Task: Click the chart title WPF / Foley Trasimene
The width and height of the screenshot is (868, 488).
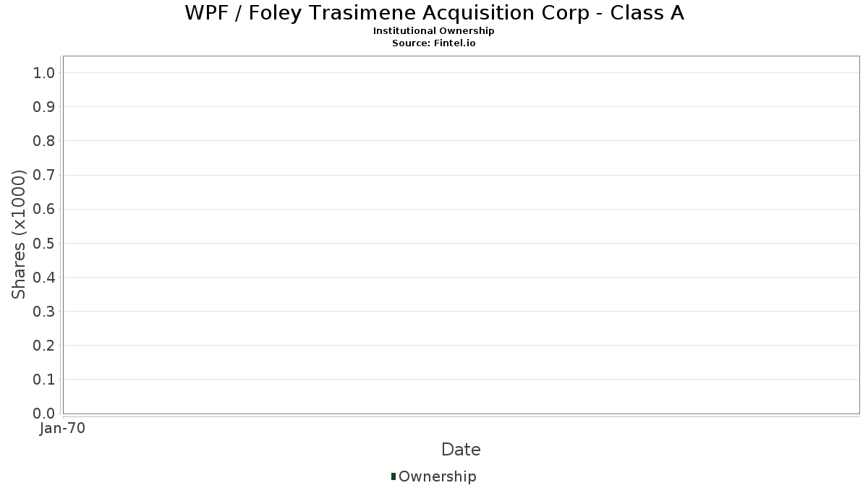Action: coord(434,13)
